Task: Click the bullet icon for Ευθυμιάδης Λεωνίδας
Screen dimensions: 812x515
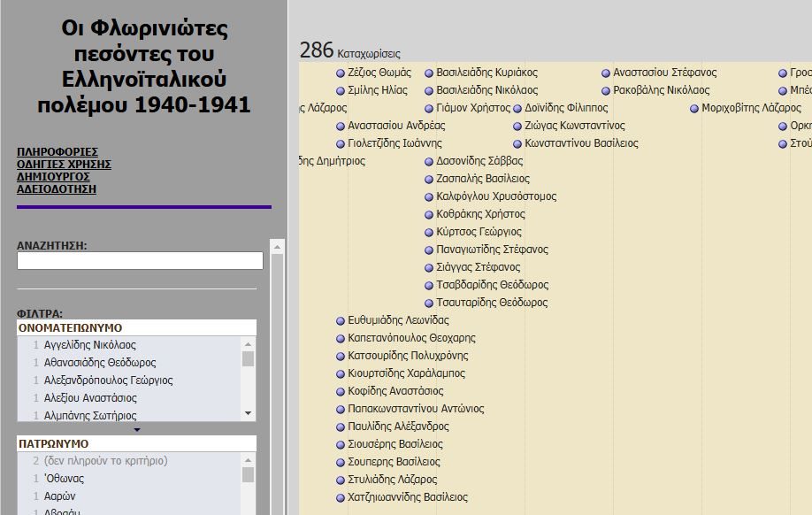Action: [341, 321]
